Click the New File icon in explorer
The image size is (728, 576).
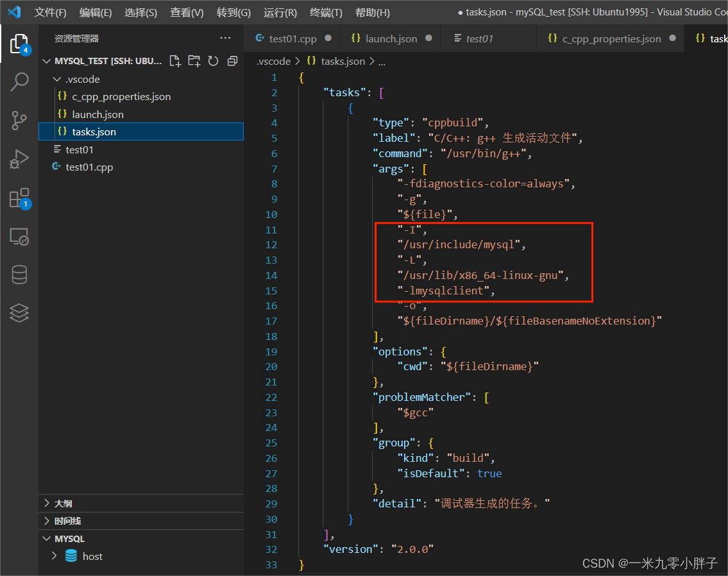[174, 61]
